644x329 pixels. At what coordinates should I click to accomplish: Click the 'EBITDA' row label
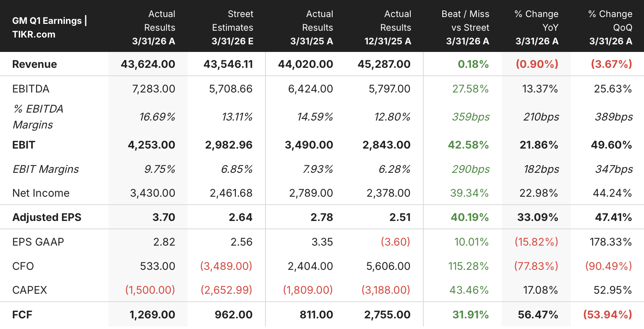(x=31, y=89)
